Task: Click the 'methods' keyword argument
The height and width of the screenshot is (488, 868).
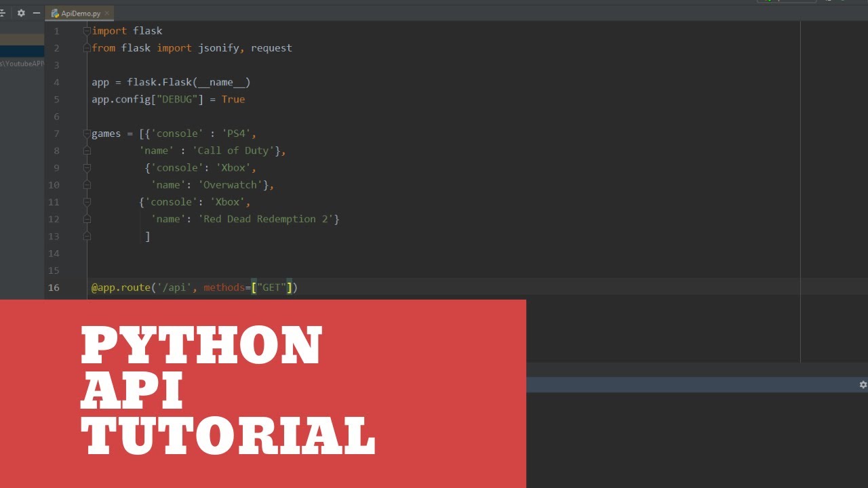Action: [x=224, y=287]
